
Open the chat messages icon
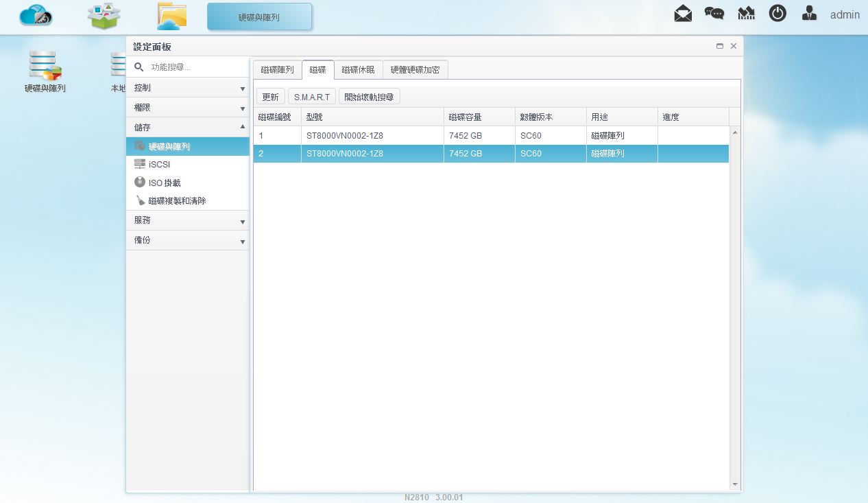tap(714, 13)
